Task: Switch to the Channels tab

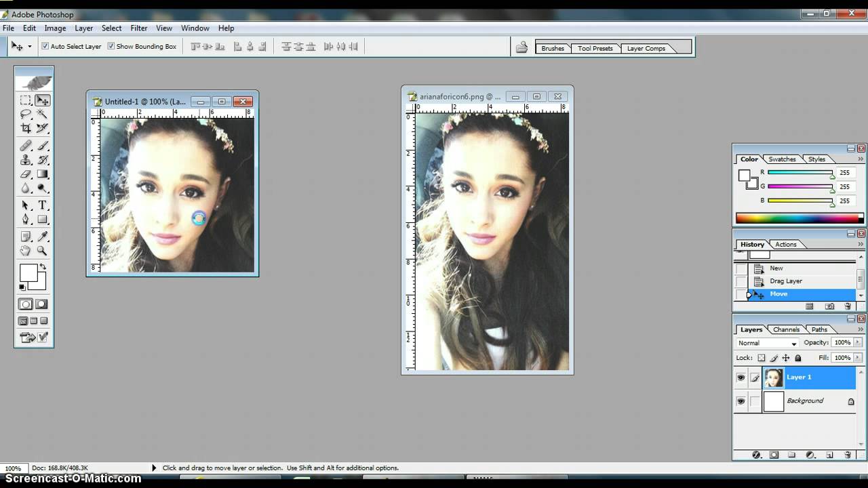Action: [x=786, y=329]
